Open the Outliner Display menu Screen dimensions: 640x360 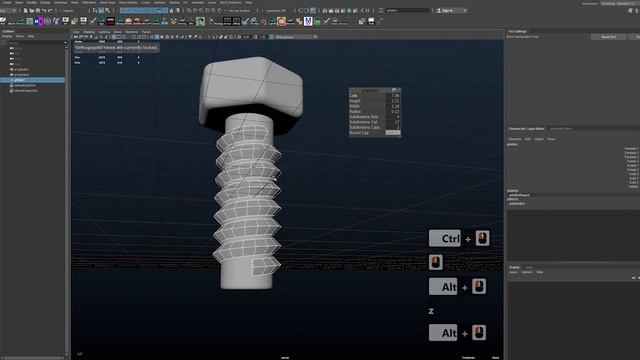(7, 36)
